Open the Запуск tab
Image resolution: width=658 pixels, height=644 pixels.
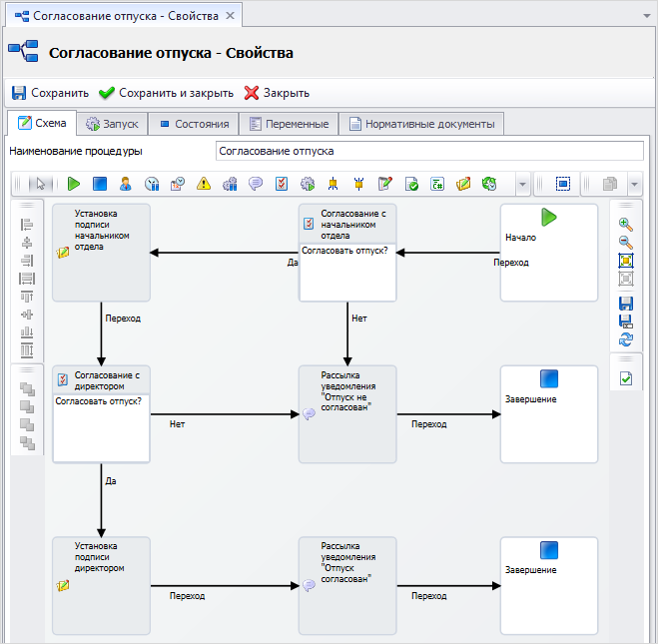(x=112, y=124)
